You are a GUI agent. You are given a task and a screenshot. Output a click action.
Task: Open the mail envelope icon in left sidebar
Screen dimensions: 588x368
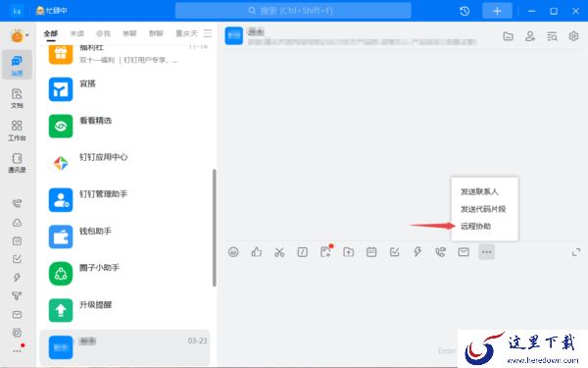pos(17,314)
